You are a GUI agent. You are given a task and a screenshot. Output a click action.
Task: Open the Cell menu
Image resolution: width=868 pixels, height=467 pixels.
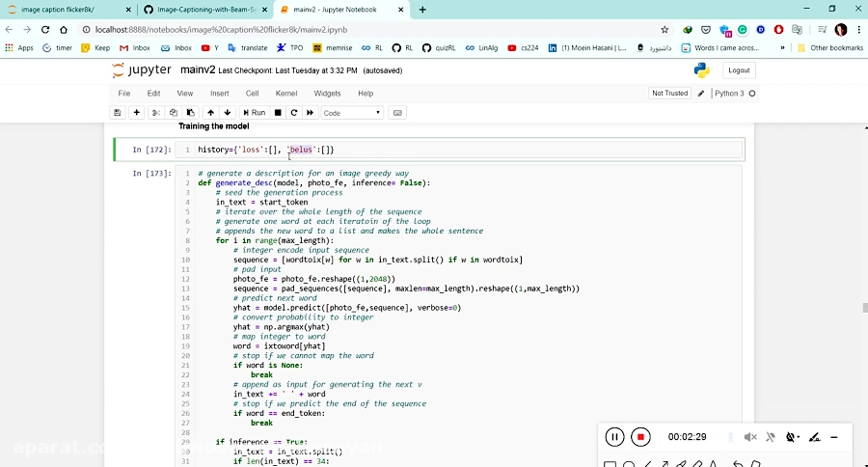point(253,93)
